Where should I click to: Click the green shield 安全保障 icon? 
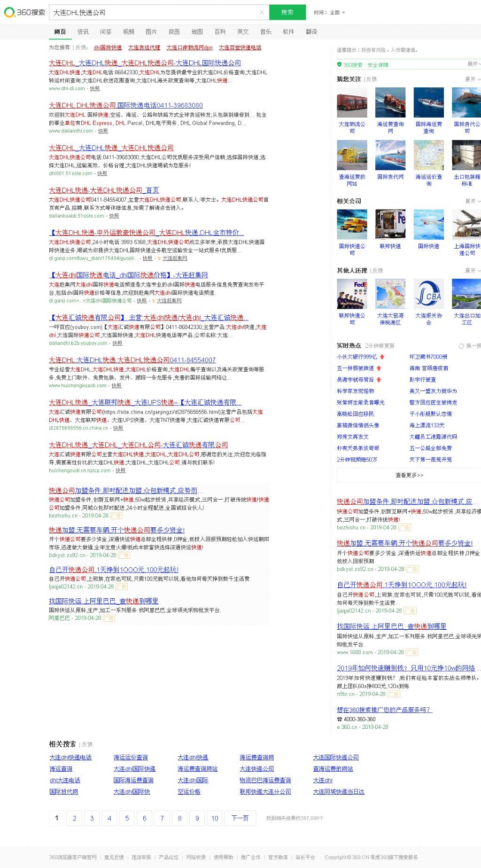(339, 64)
